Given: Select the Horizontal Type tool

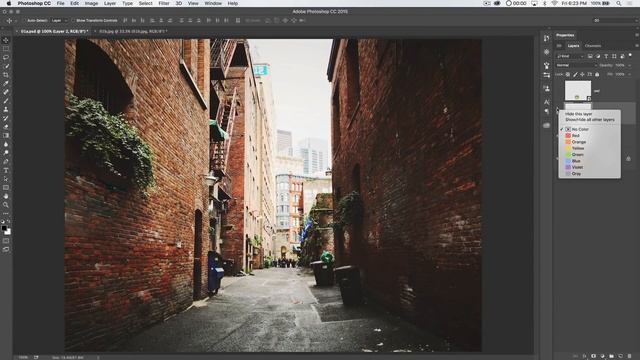Looking at the screenshot, I should [6, 170].
